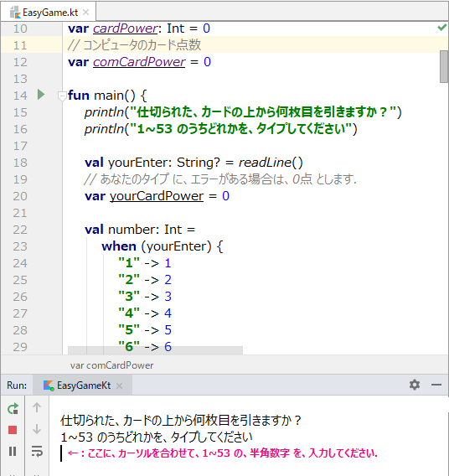This screenshot has height=476, width=449.
Task: Click the comCardPower variable on line 12
Action: coord(139,62)
